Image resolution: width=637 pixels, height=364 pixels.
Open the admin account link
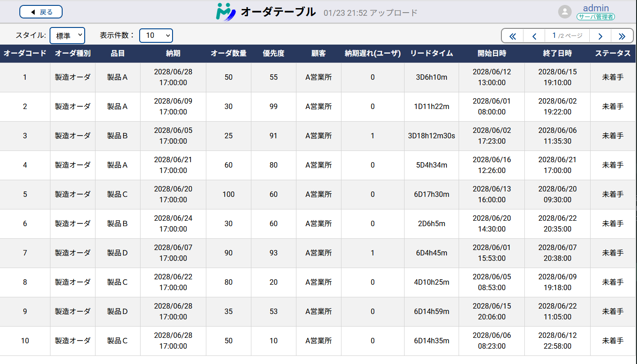(596, 8)
